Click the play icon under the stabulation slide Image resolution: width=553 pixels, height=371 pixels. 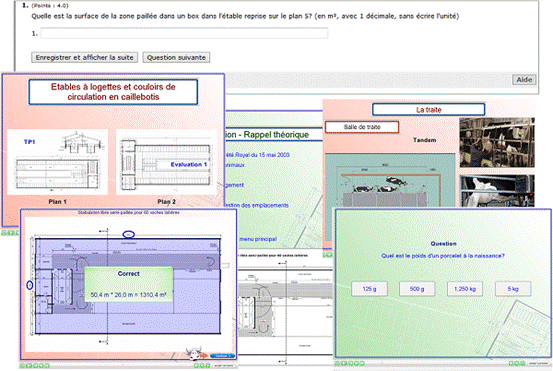[x=28, y=366]
